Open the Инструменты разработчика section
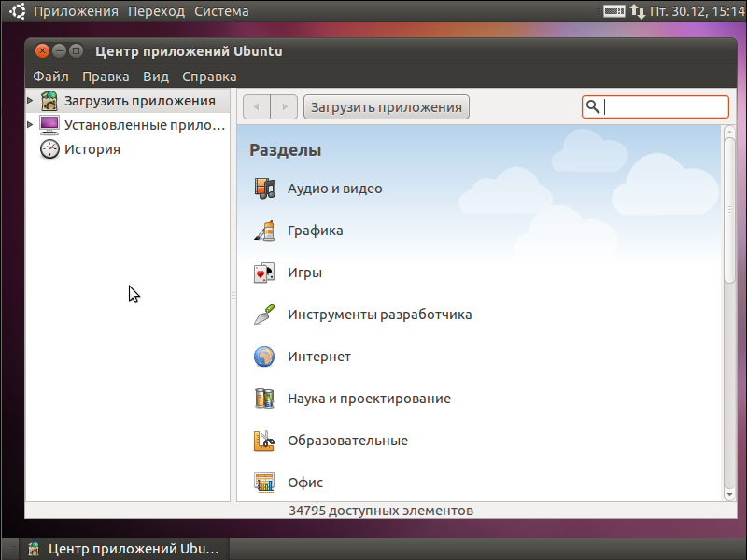The width and height of the screenshot is (747, 560). point(380,315)
